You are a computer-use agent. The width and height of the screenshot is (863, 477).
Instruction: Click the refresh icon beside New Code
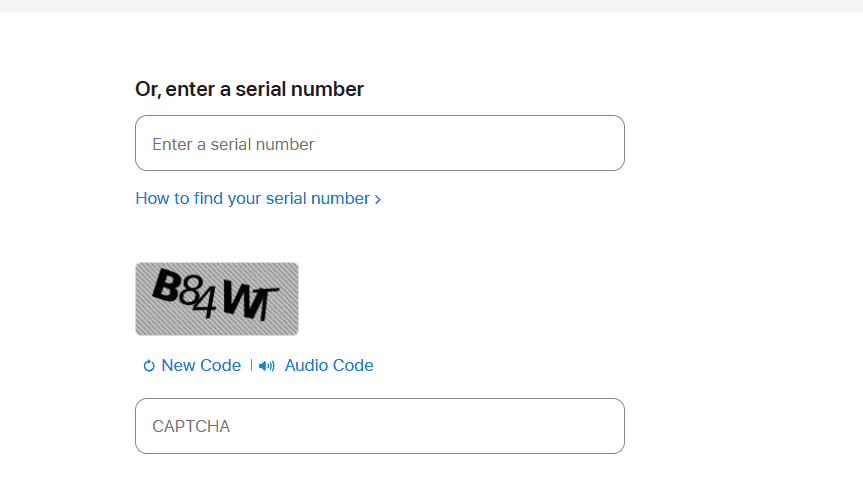(149, 366)
